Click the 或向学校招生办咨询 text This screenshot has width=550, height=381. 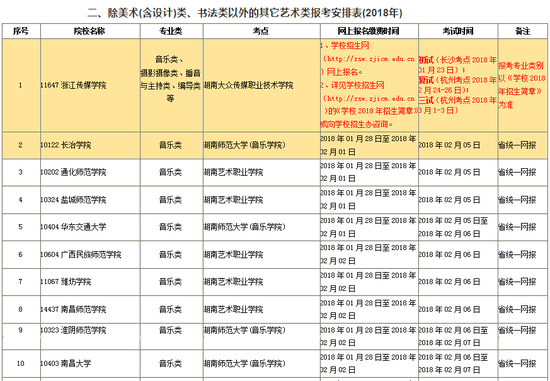[357, 124]
